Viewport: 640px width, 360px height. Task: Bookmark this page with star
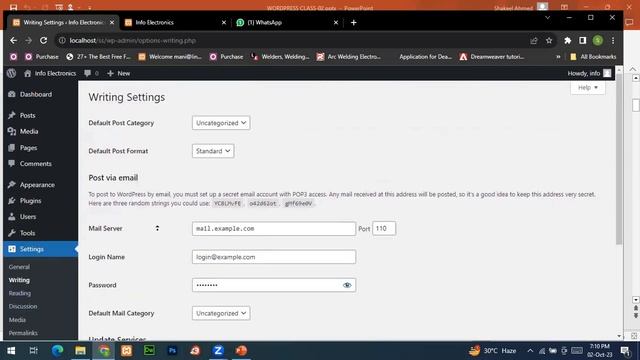pos(549,40)
